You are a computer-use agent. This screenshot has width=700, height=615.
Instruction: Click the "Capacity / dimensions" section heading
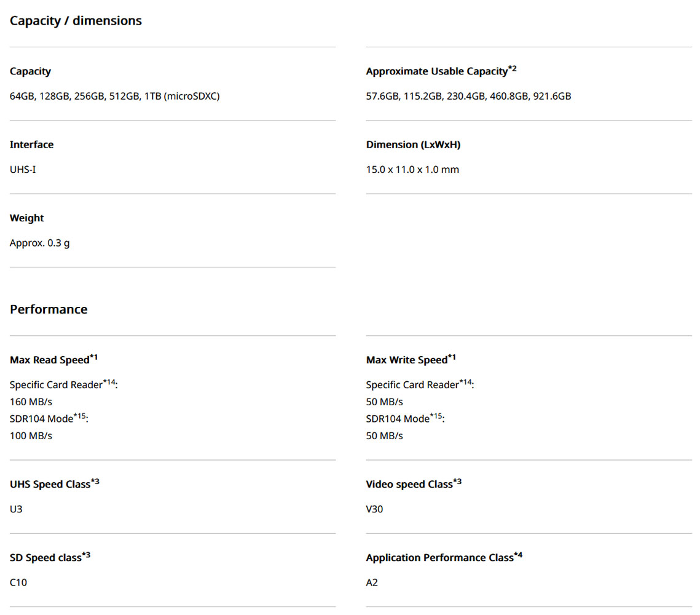click(x=76, y=21)
